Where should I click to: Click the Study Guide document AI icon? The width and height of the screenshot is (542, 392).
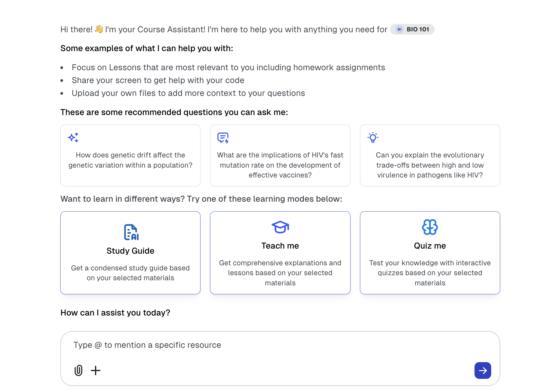click(x=131, y=232)
